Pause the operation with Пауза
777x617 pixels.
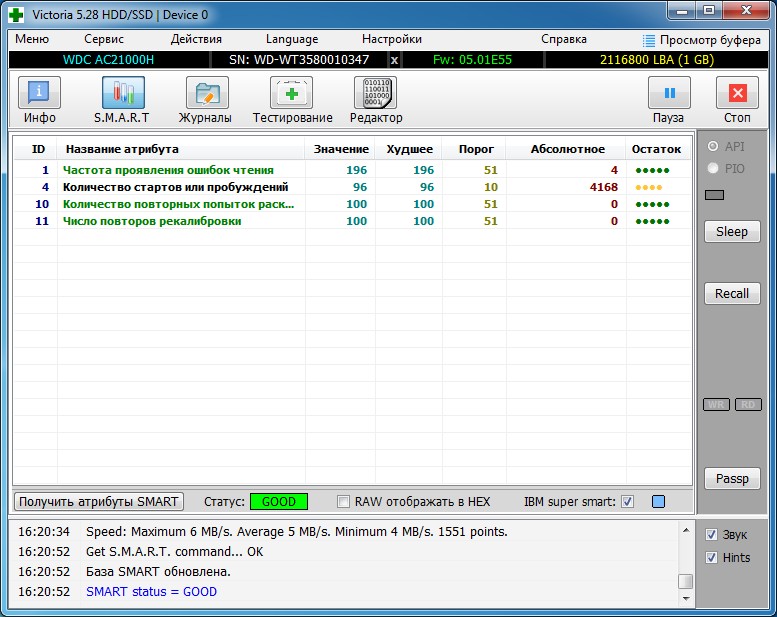(669, 93)
